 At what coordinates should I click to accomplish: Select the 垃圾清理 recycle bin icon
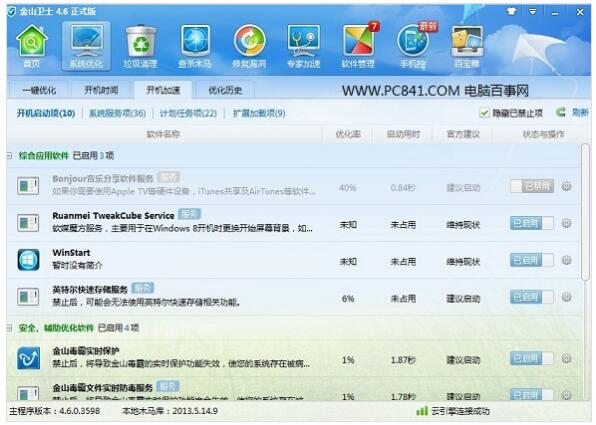point(140,46)
